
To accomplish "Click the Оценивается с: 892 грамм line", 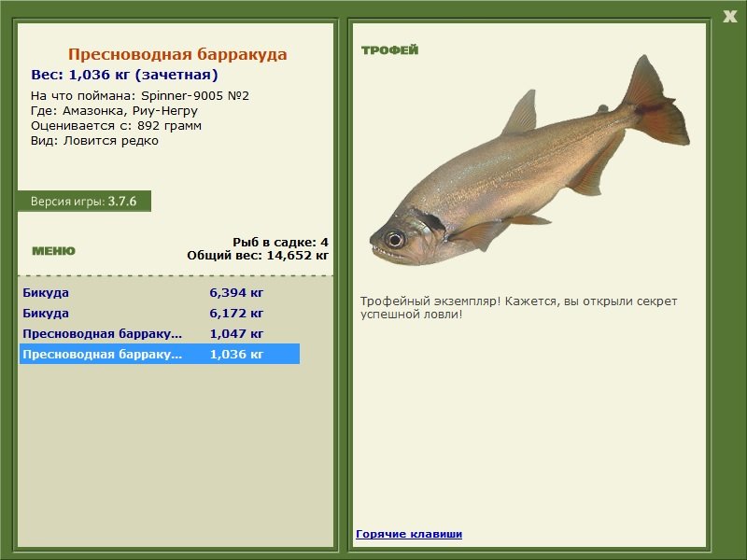I will 116,126.
